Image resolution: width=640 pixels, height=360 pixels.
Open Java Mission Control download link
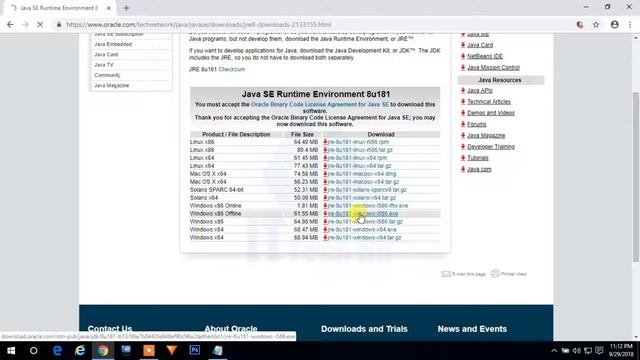click(493, 68)
